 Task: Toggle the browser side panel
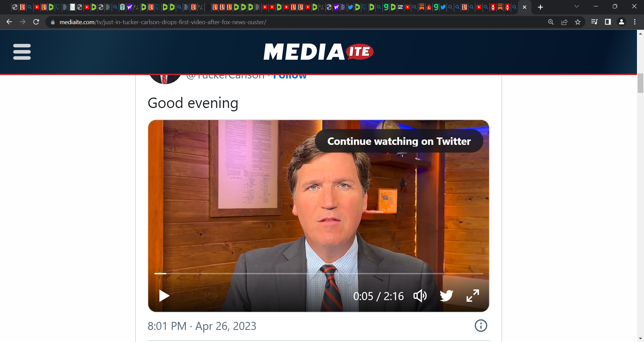pyautogui.click(x=608, y=22)
